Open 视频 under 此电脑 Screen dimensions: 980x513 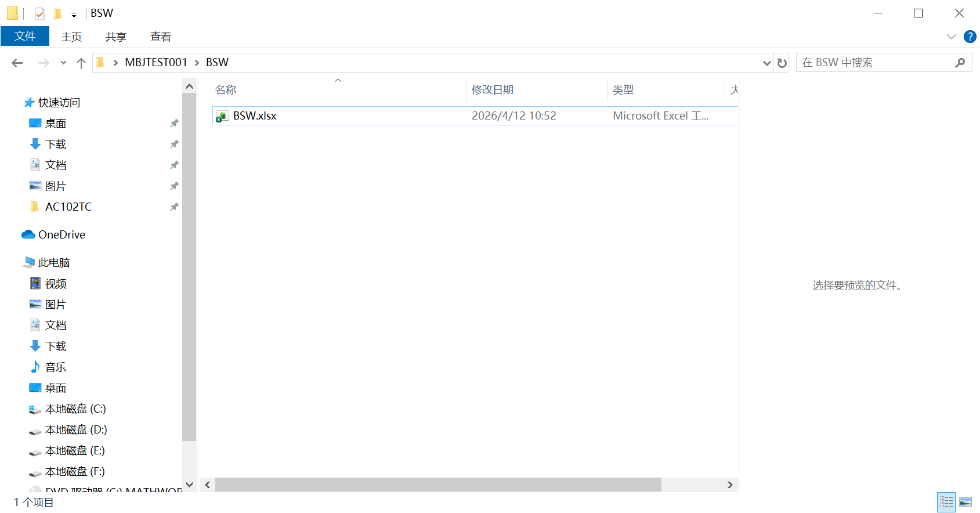point(56,284)
